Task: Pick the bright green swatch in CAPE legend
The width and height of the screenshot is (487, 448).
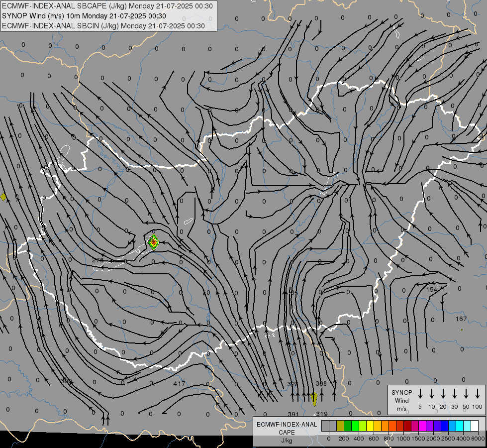Action: (x=355, y=426)
